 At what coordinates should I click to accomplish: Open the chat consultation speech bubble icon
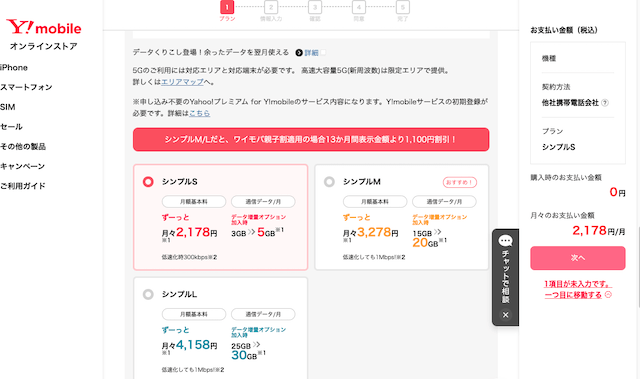[x=505, y=241]
